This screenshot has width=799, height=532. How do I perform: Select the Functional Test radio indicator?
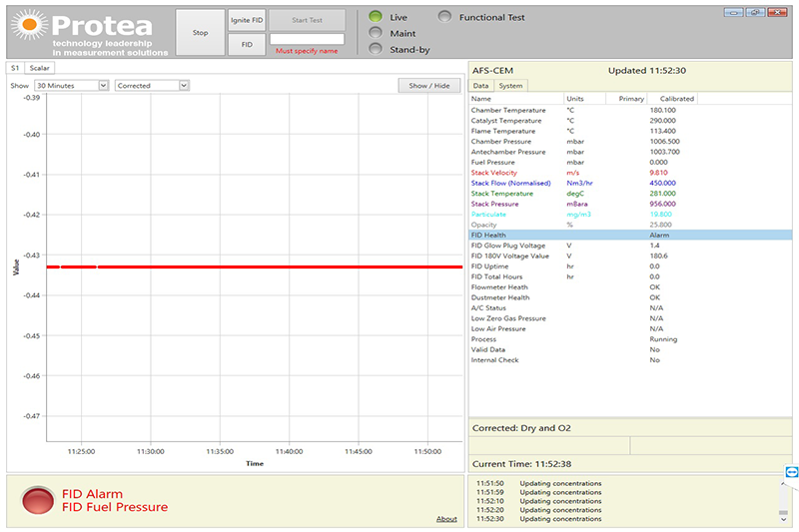(444, 17)
